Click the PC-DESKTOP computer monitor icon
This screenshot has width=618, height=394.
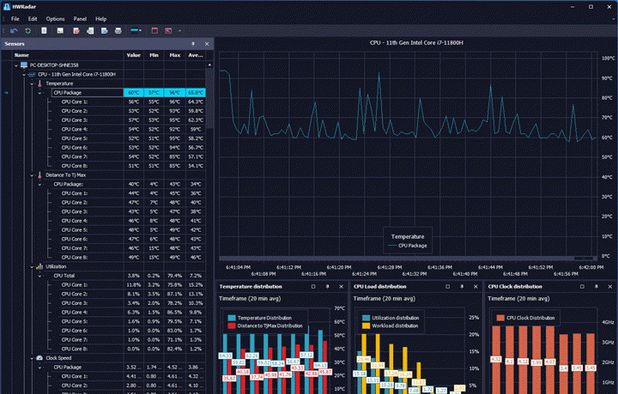pos(24,65)
